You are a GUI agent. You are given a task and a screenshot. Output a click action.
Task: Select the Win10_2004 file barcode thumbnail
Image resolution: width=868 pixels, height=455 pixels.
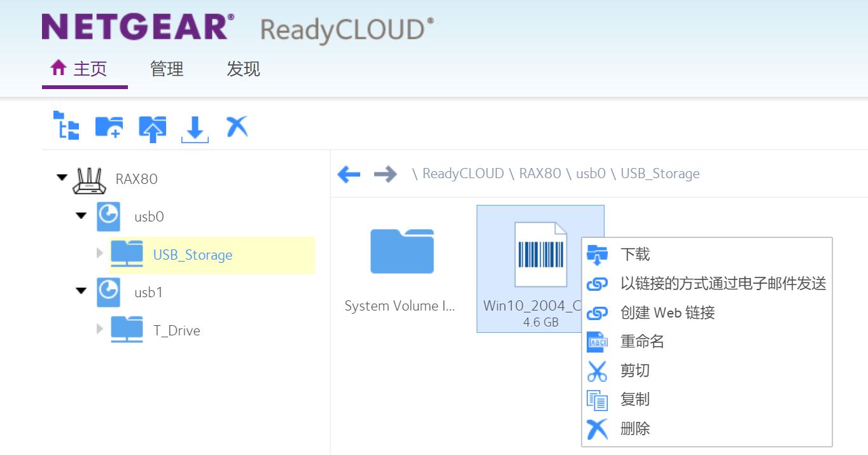click(541, 255)
